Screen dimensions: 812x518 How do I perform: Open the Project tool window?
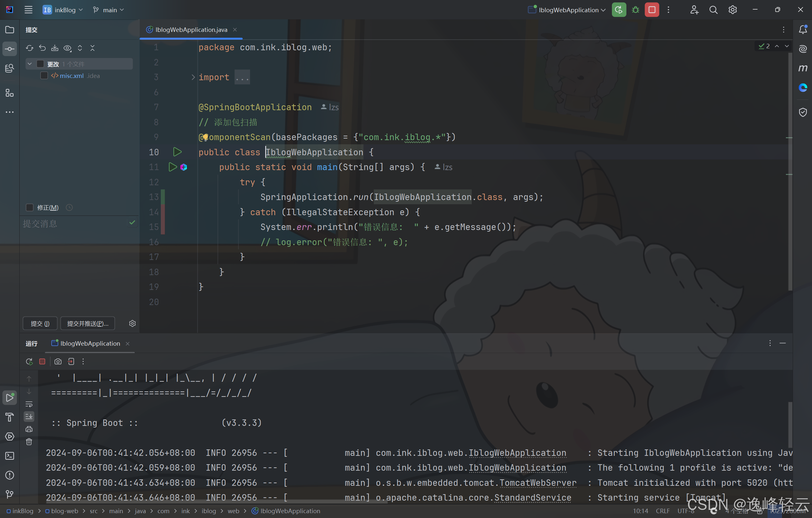(10, 30)
